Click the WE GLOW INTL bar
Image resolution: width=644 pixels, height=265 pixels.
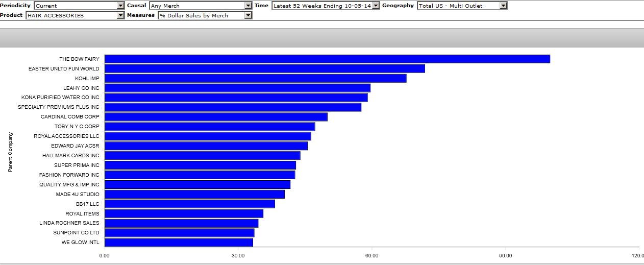[x=179, y=243]
